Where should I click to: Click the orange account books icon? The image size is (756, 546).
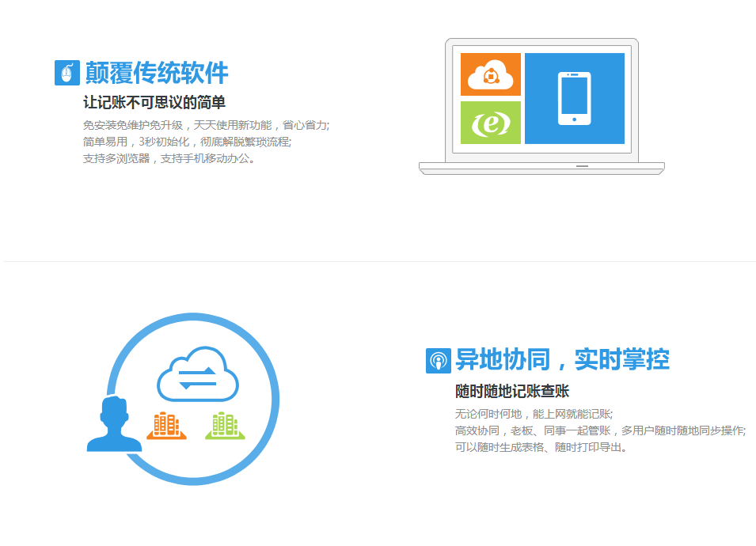(166, 426)
